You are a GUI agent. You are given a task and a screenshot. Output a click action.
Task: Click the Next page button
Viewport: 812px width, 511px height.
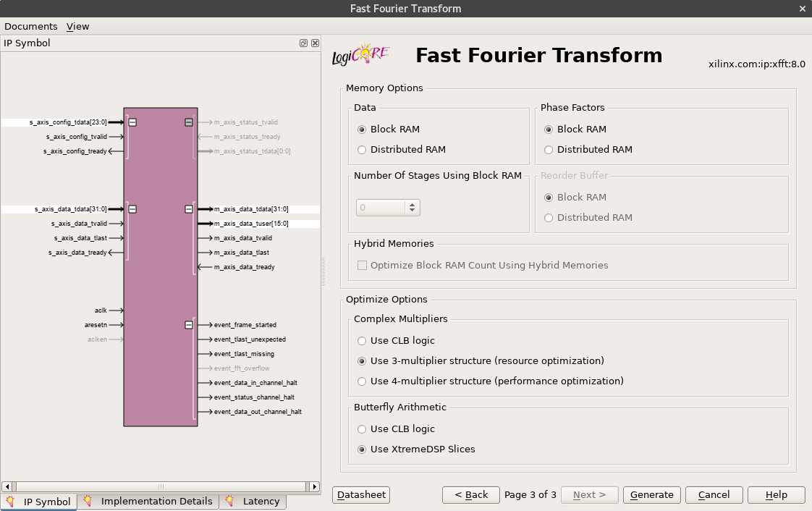[590, 495]
